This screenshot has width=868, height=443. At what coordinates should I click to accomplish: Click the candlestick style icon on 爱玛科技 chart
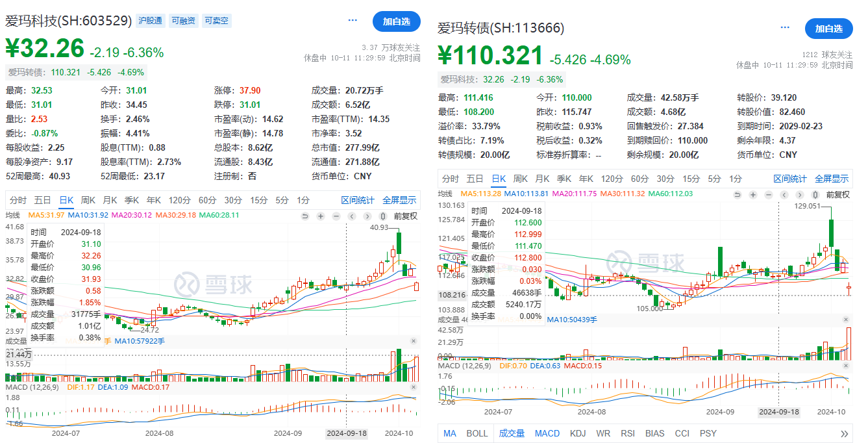(x=383, y=216)
